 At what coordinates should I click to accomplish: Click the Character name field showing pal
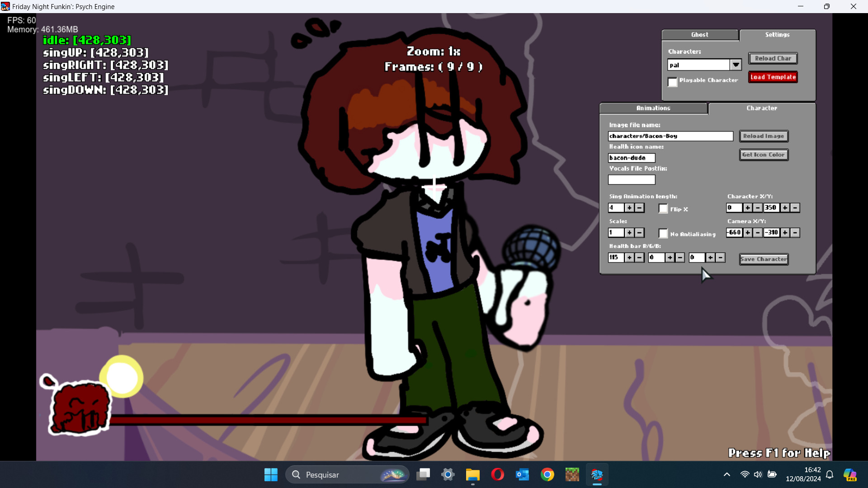tap(699, 65)
